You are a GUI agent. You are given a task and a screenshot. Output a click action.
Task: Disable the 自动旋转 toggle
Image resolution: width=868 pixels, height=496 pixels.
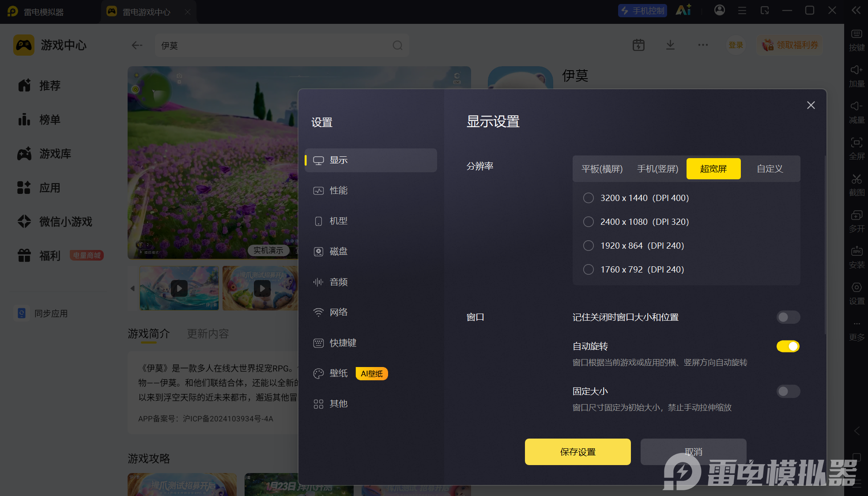pyautogui.click(x=788, y=346)
